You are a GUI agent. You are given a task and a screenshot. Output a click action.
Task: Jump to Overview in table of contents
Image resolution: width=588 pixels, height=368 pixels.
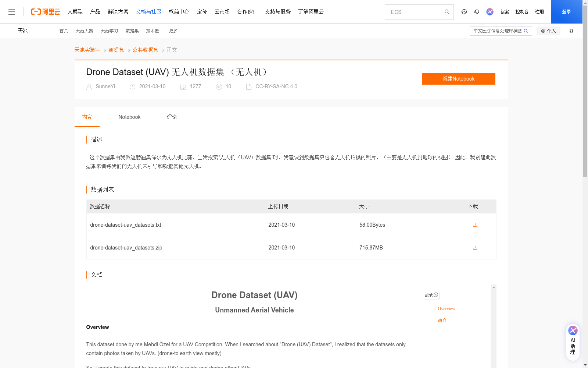(x=447, y=309)
